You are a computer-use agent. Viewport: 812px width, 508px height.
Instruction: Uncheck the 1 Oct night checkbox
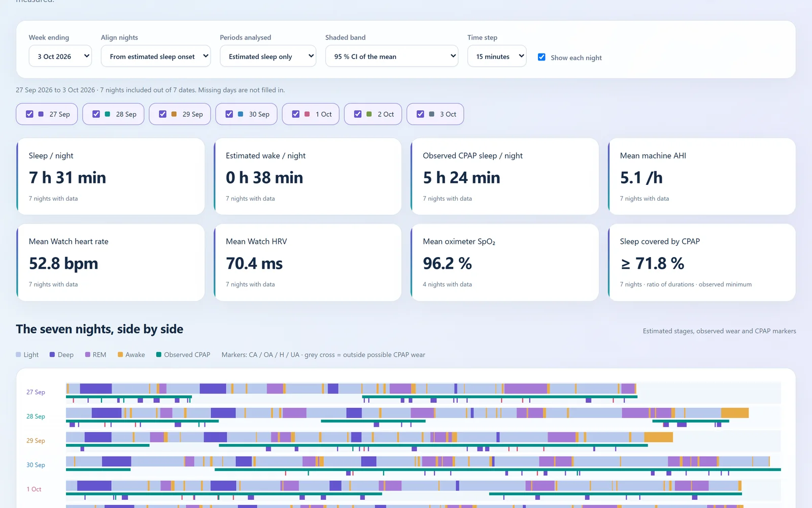295,114
